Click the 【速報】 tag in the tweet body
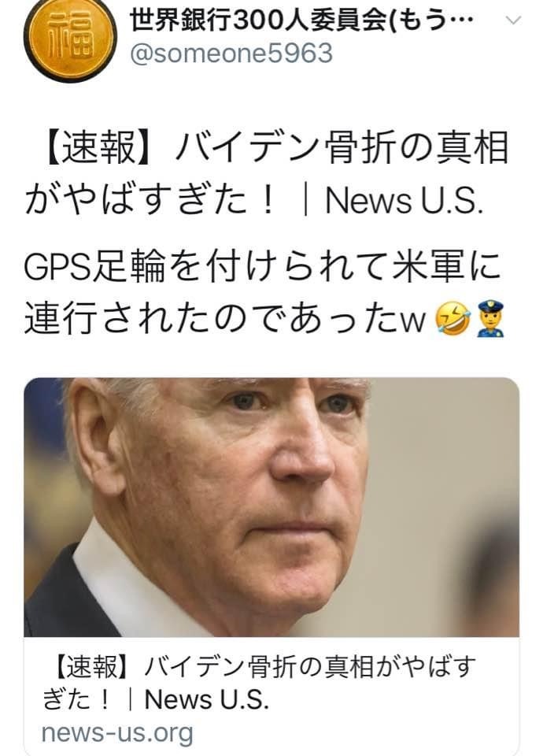The width and height of the screenshot is (543, 756). (x=96, y=147)
